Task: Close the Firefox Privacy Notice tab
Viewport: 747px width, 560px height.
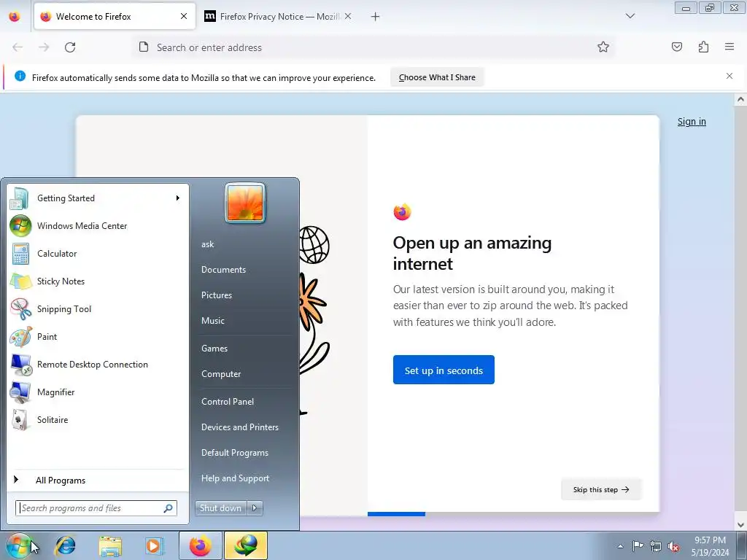Action: pyautogui.click(x=348, y=16)
